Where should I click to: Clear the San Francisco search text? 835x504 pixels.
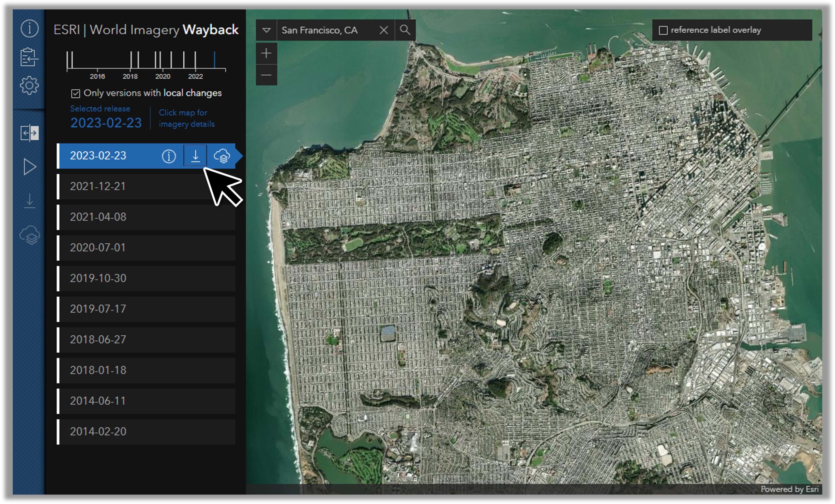coord(384,30)
